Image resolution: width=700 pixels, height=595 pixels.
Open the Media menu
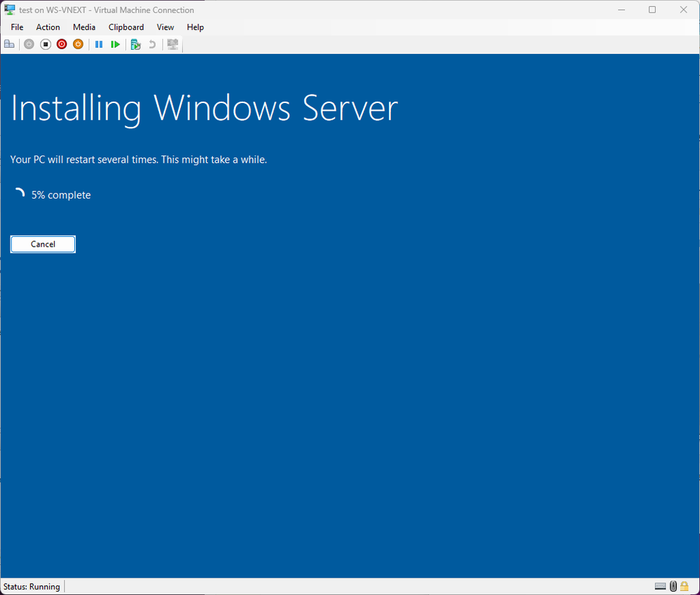click(x=84, y=27)
